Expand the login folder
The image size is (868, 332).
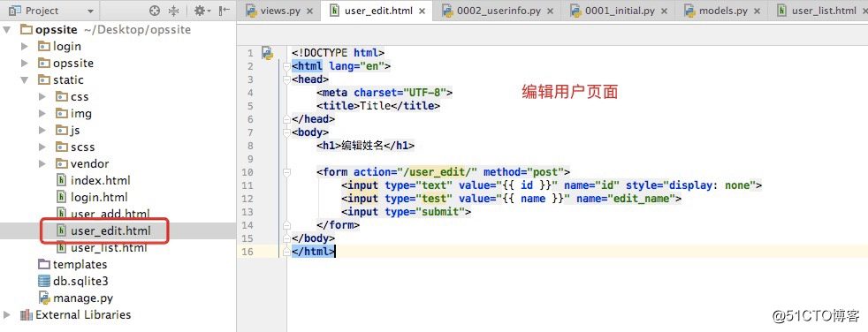(25, 47)
